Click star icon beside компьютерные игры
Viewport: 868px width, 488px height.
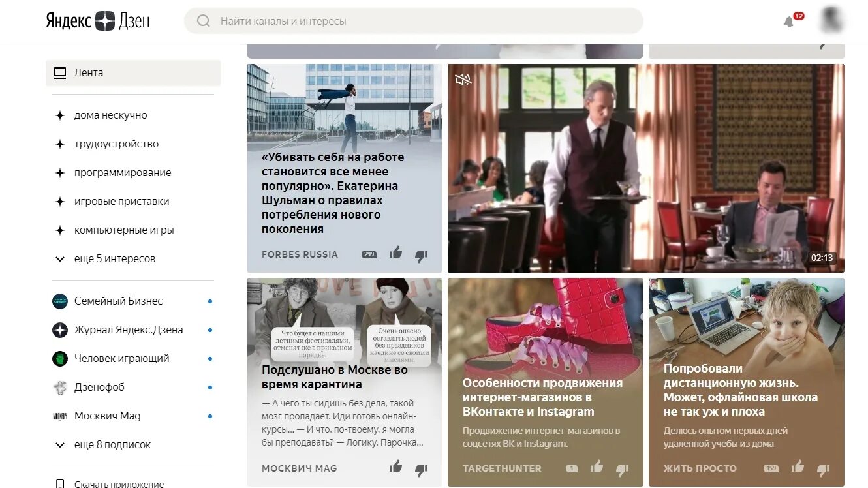tap(60, 230)
